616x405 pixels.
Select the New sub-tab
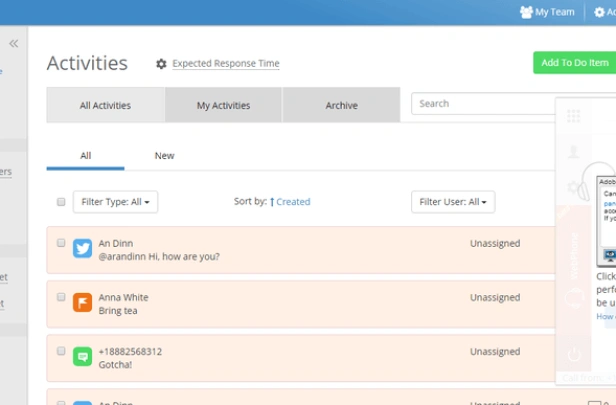[164, 156]
